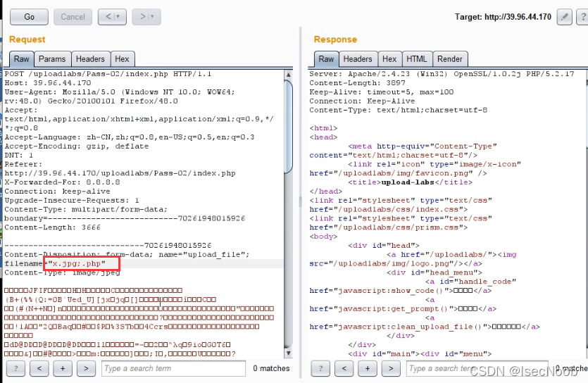588x383 pixels.
Task: Go to next match in response search
Action: pyautogui.click(x=391, y=368)
